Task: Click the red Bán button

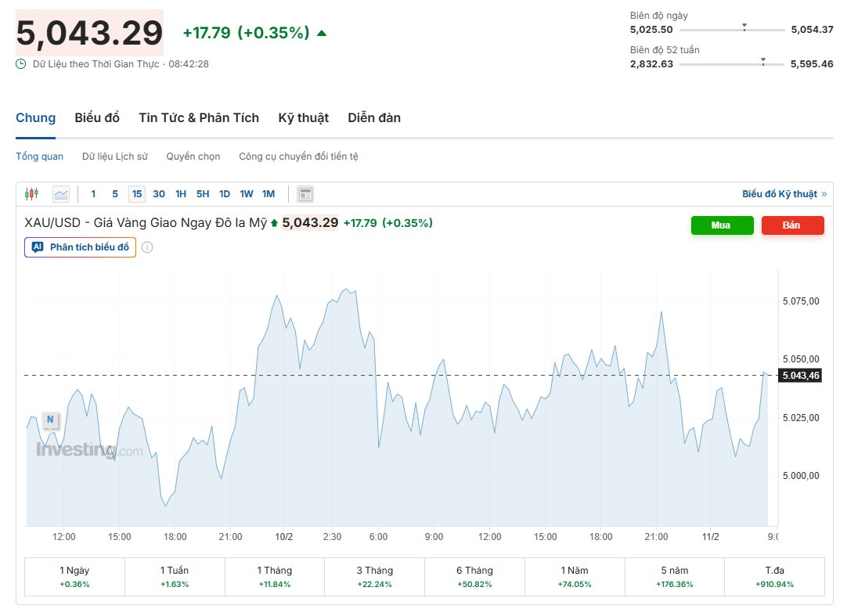Action: click(x=792, y=225)
